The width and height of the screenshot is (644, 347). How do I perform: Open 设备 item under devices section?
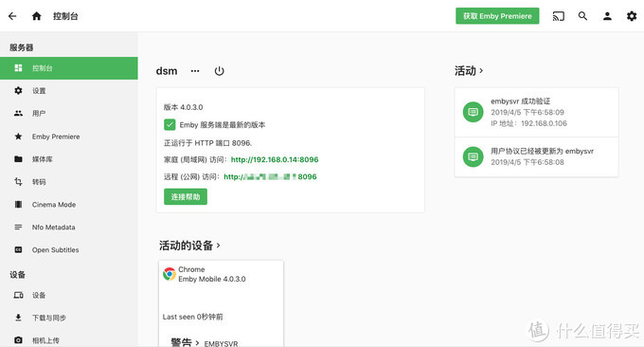click(x=68, y=295)
